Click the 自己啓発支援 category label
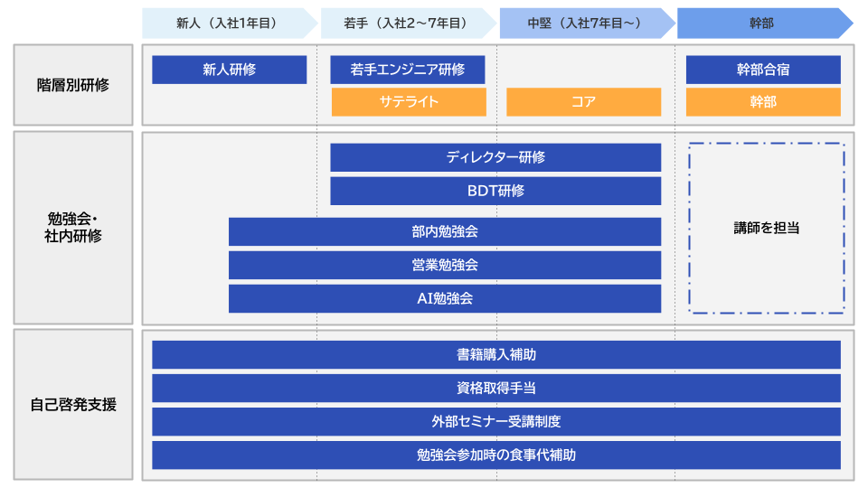This screenshot has height=488, width=868. point(73,405)
